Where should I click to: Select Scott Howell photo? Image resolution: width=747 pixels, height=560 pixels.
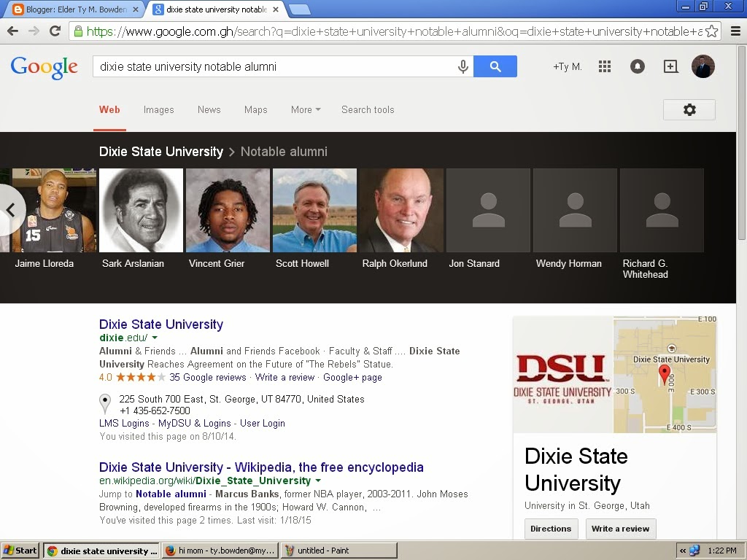coord(314,210)
